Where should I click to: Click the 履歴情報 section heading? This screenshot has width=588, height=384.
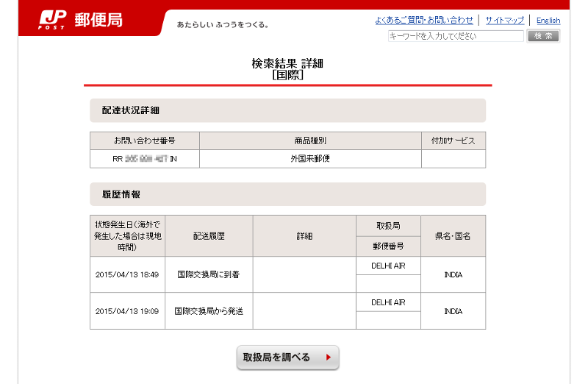121,194
